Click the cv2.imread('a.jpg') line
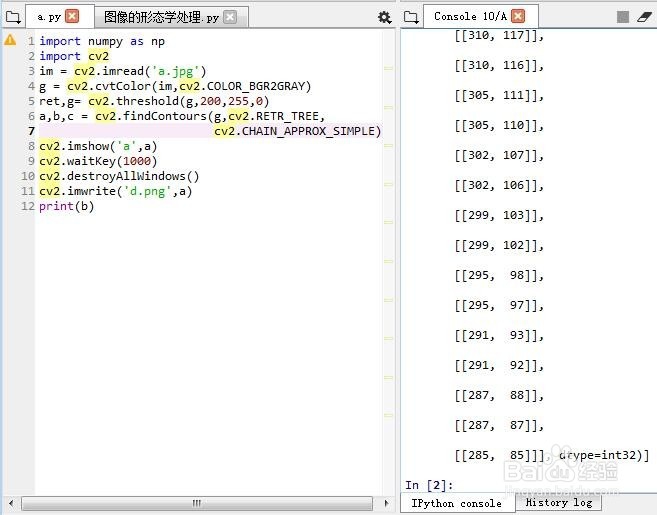The image size is (657, 515). pyautogui.click(x=123, y=71)
